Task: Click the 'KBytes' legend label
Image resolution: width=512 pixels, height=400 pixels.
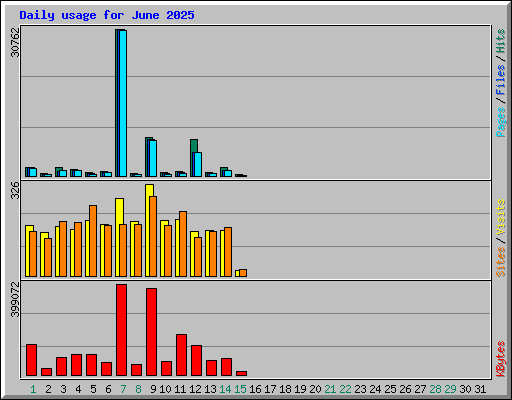Action: click(501, 359)
